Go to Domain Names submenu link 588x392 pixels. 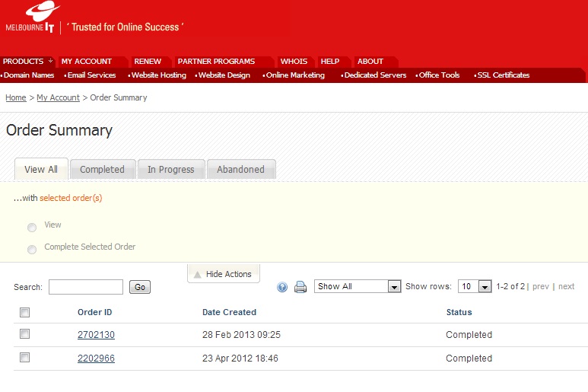(x=29, y=75)
